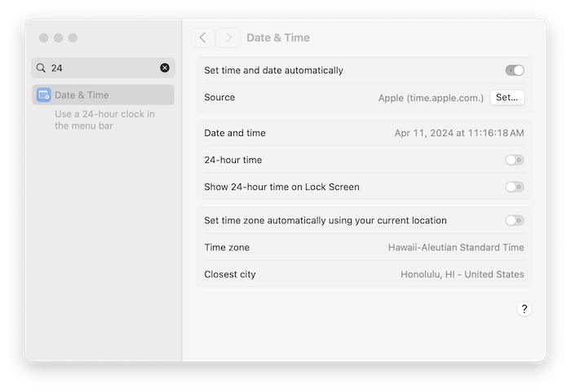Click the Apr 11, 2024 date and time value
Image resolution: width=571 pixels, height=392 pixels.
click(459, 133)
